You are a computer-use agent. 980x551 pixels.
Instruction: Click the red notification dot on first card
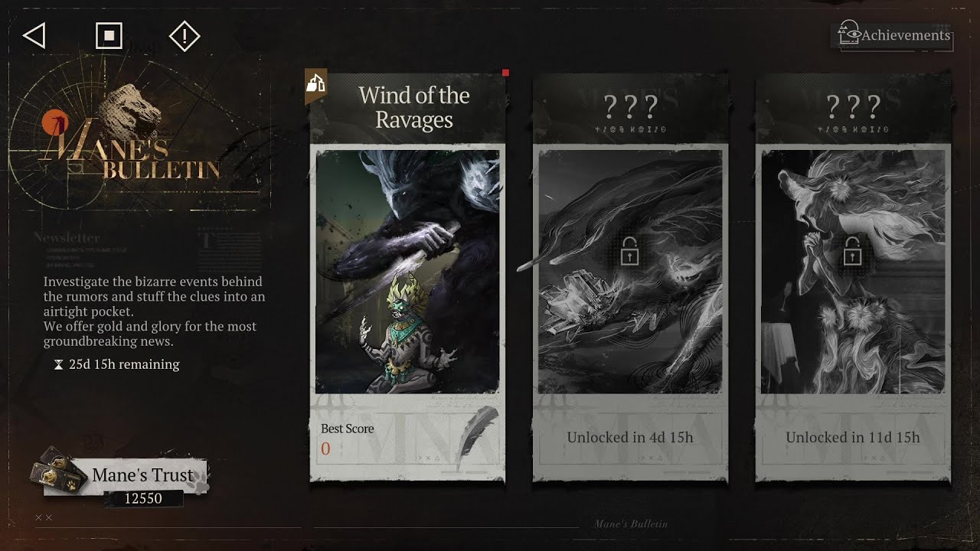pos(505,73)
